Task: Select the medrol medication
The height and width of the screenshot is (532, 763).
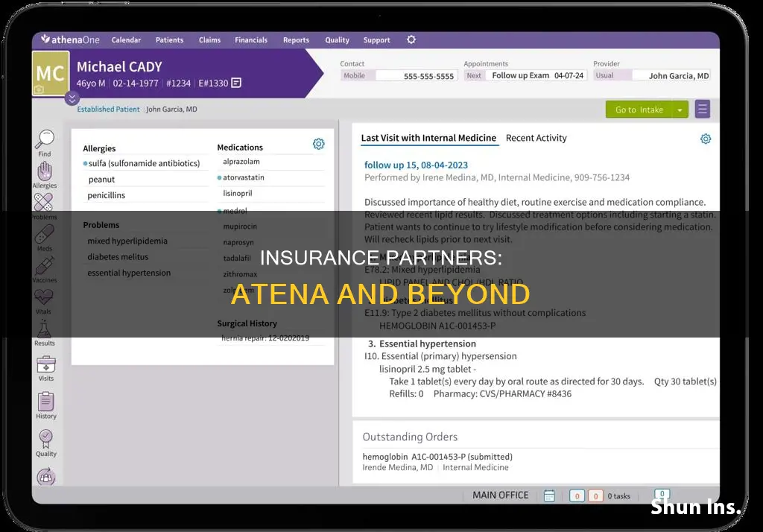Action: tap(235, 211)
